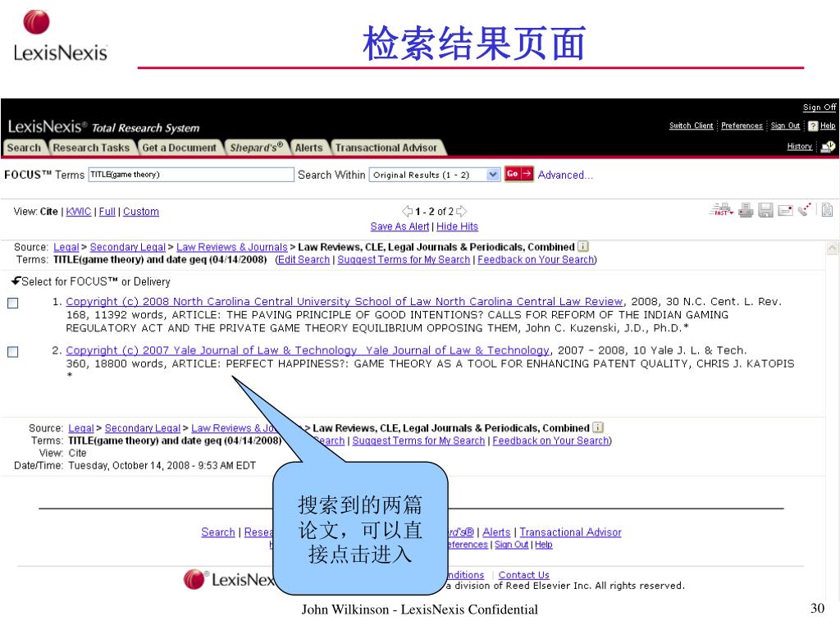The image size is (840, 630).
Task: Click the footer Transactional Advisor link
Action: click(571, 532)
